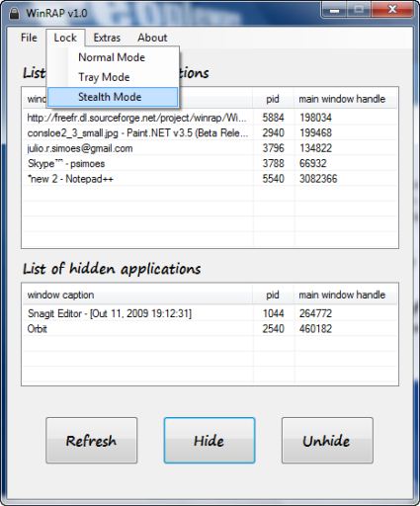Click the WinRAP padlock title icon

[14, 13]
